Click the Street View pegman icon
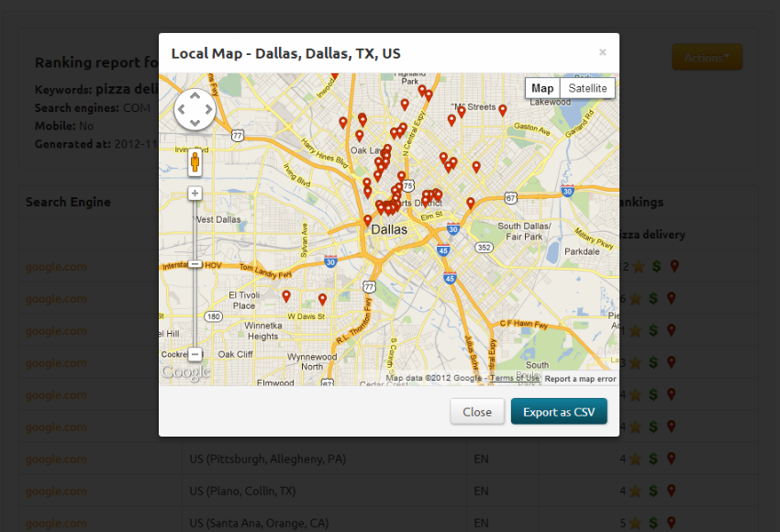The width and height of the screenshot is (780, 532). point(195,162)
